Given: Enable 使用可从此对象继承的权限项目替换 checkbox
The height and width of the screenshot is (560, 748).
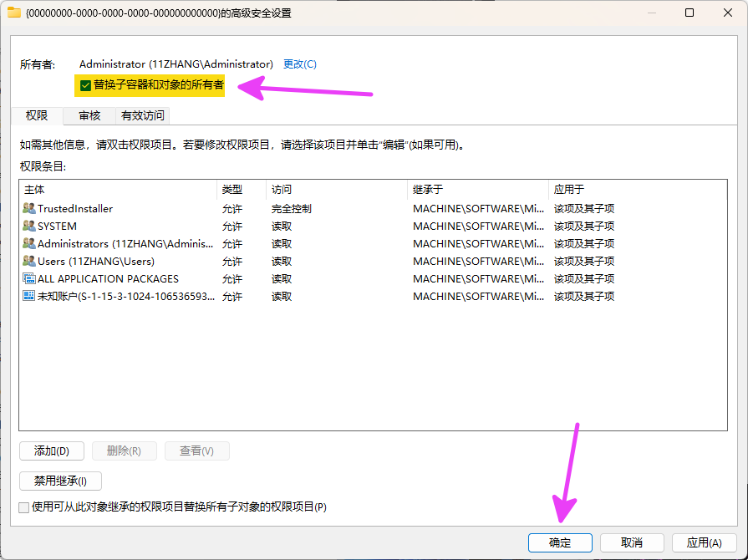Looking at the screenshot, I should coord(24,507).
